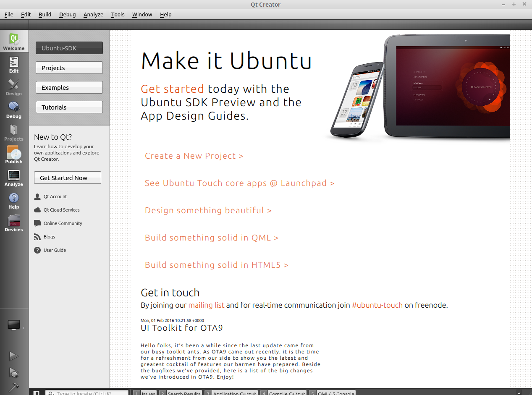Viewport: 532px width, 395px height.
Task: Expand the output pane arrow at bottom right
Action: click(519, 393)
